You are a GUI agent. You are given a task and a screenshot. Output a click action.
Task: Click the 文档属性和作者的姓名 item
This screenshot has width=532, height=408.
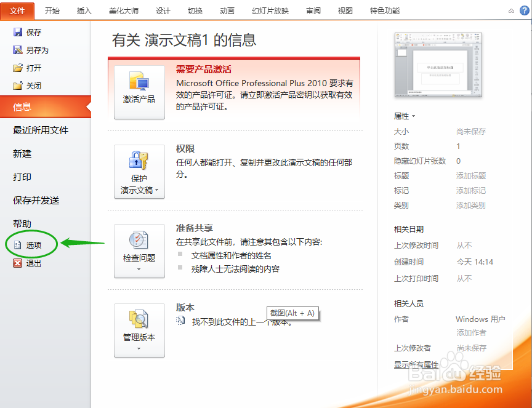[x=232, y=255]
